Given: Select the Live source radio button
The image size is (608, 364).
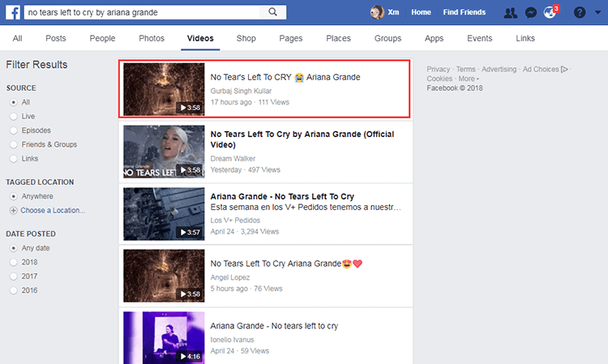Looking at the screenshot, I should [x=14, y=116].
